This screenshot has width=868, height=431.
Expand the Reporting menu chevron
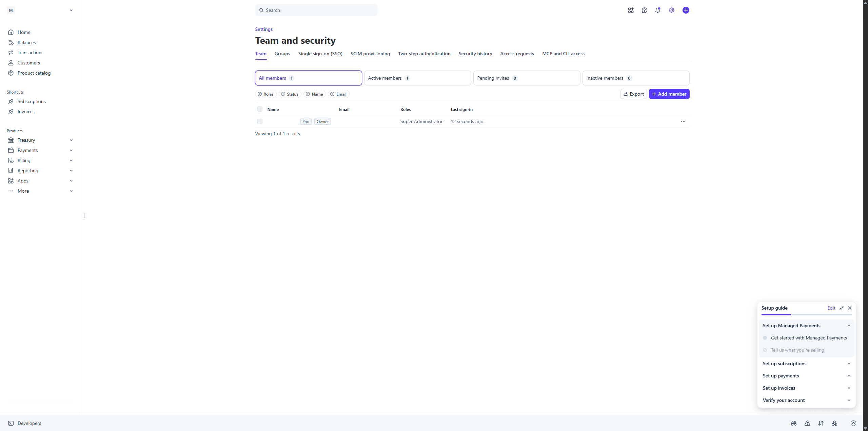(x=71, y=171)
